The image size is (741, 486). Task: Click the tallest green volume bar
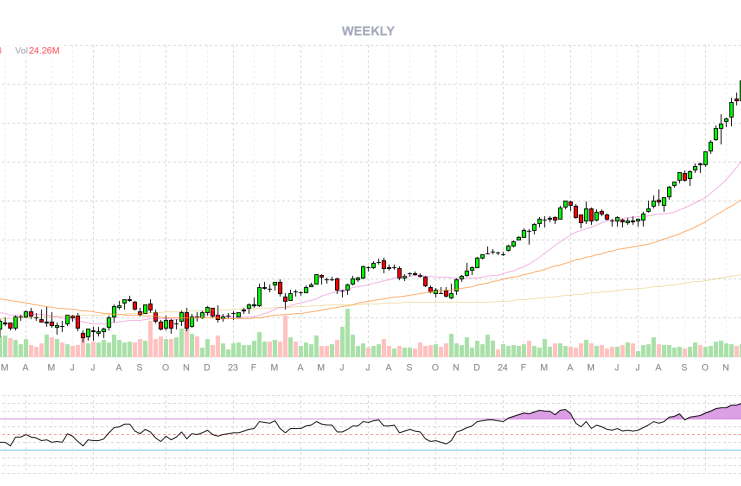click(x=347, y=333)
